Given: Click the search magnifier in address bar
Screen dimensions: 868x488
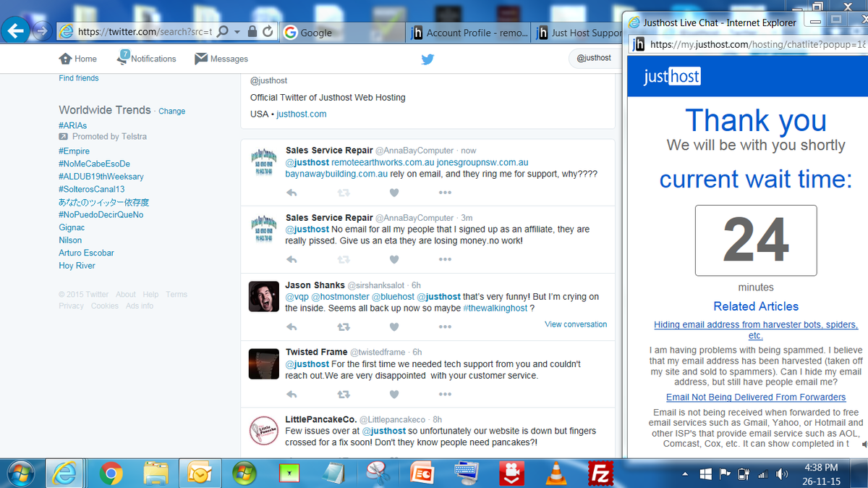Looking at the screenshot, I should coord(224,32).
